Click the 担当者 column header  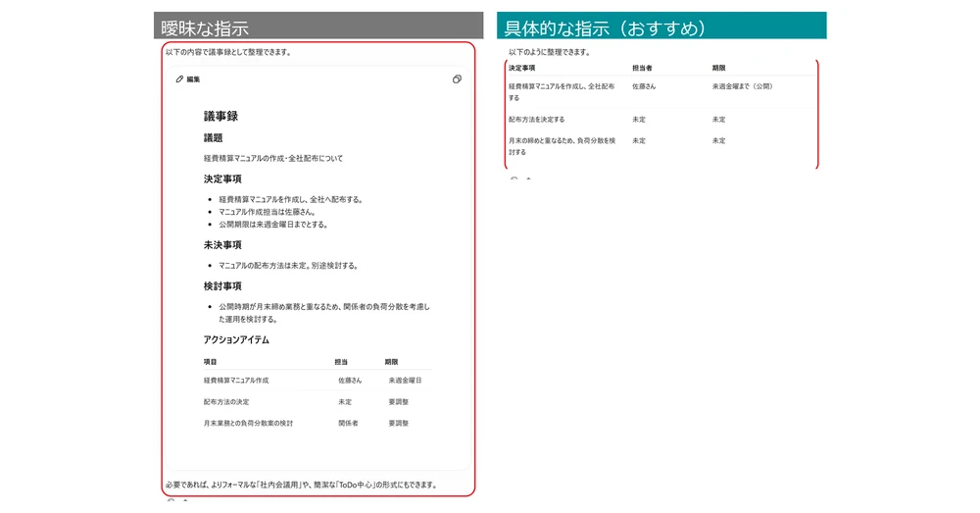(642, 69)
